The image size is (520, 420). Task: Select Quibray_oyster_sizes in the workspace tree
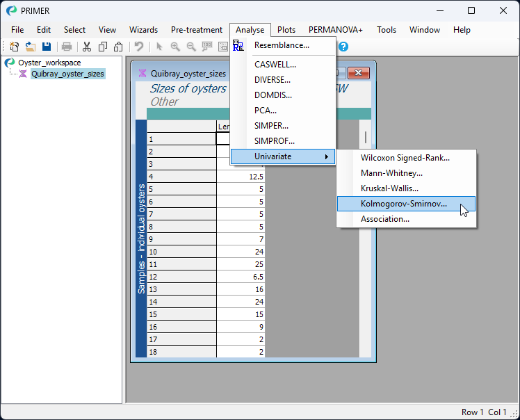pos(67,74)
